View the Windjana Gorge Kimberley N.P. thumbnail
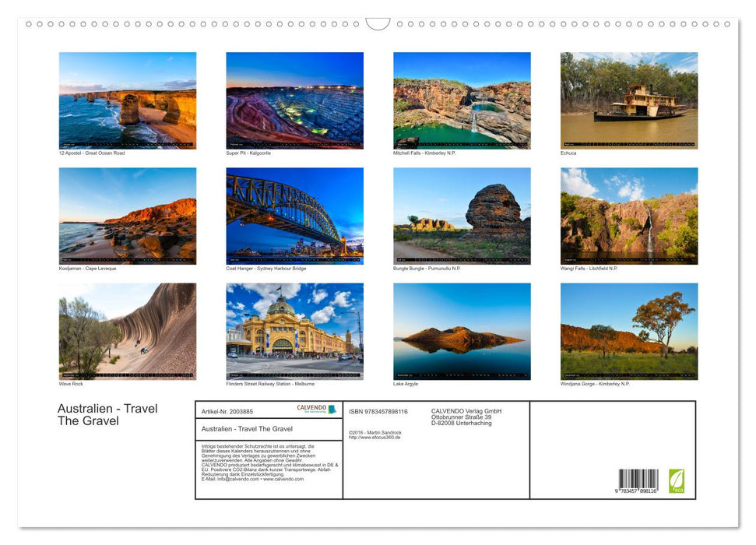756x545 pixels. click(629, 331)
